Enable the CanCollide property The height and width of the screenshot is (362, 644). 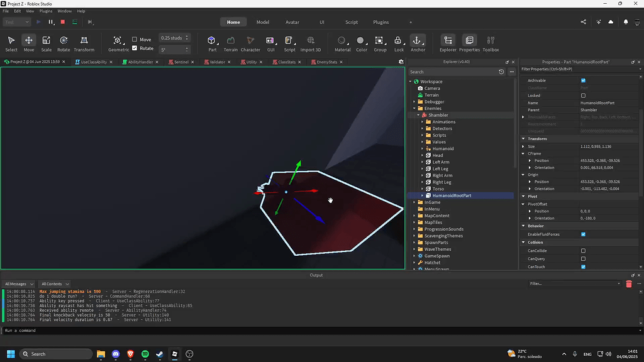coord(584,250)
